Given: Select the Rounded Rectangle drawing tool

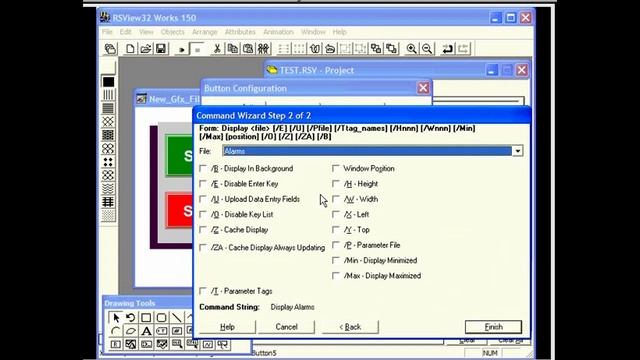Looking at the screenshot, I should pyautogui.click(x=161, y=317).
